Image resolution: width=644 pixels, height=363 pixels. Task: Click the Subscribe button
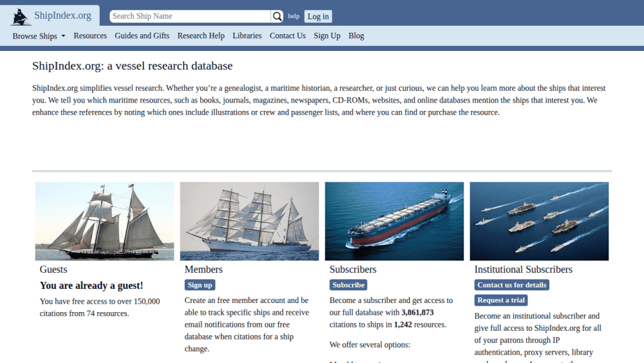tap(348, 285)
